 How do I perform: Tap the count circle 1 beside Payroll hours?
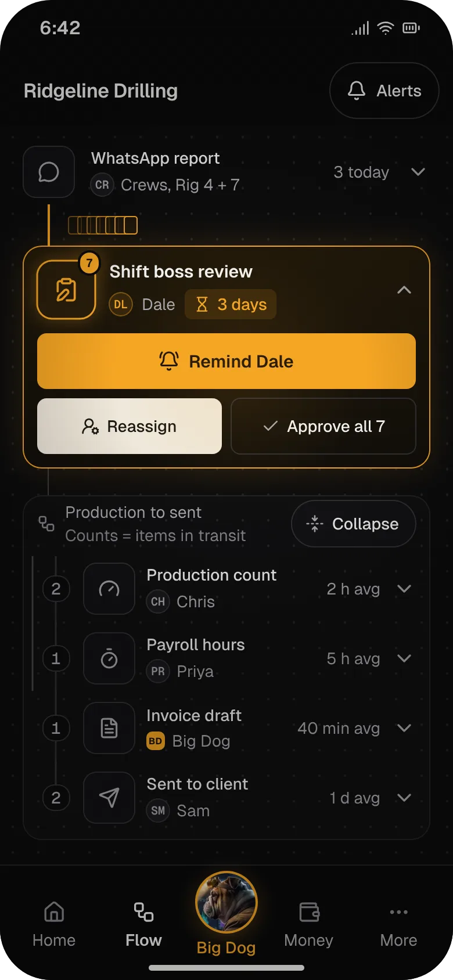pos(56,658)
